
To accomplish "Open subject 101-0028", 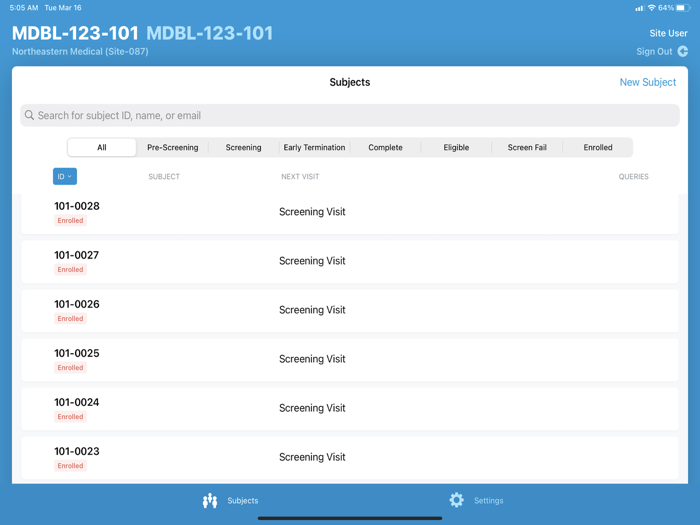I will 350,213.
